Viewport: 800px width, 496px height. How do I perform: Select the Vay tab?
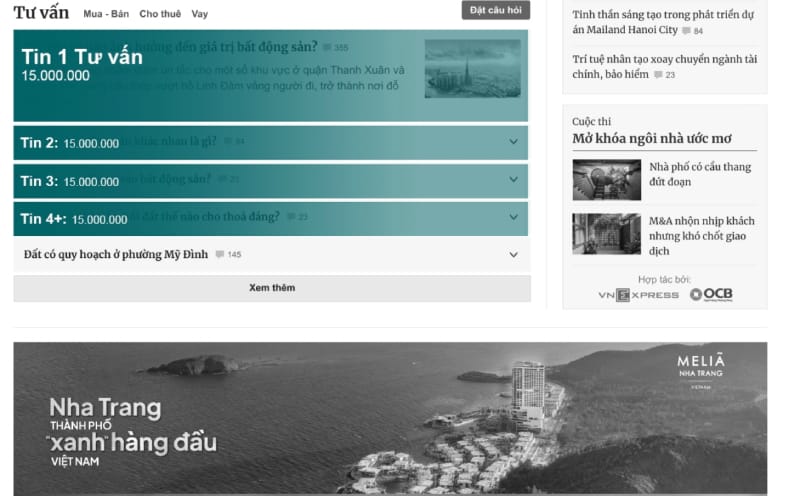pyautogui.click(x=199, y=14)
